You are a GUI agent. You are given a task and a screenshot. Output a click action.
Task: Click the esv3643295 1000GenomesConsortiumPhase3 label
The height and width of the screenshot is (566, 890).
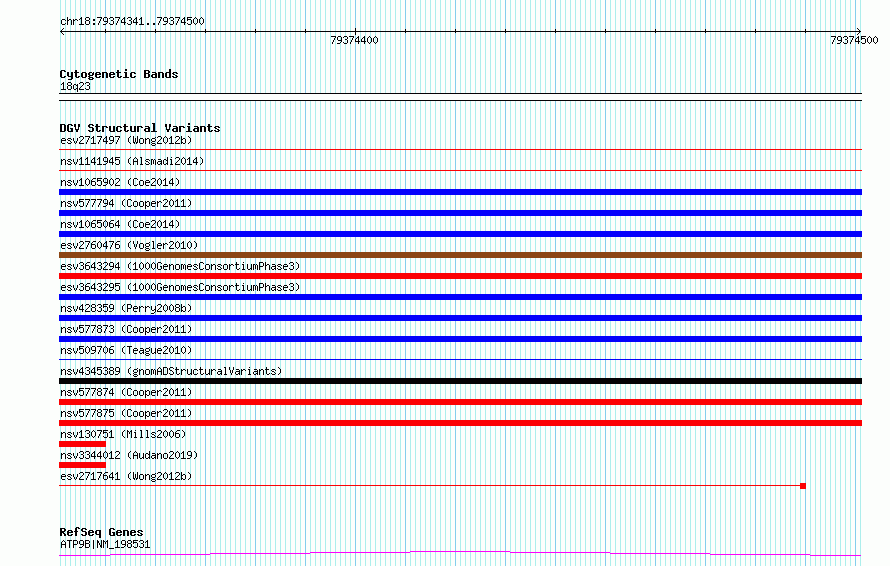[180, 287]
